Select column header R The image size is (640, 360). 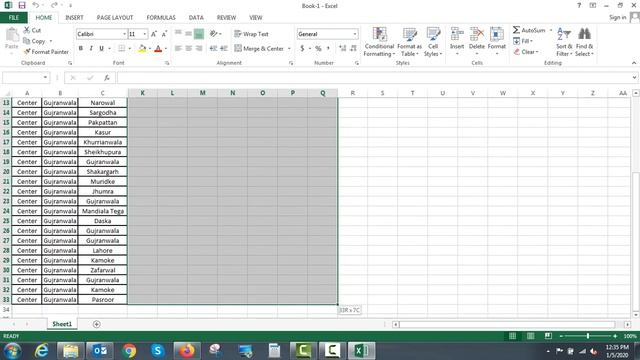coord(353,93)
